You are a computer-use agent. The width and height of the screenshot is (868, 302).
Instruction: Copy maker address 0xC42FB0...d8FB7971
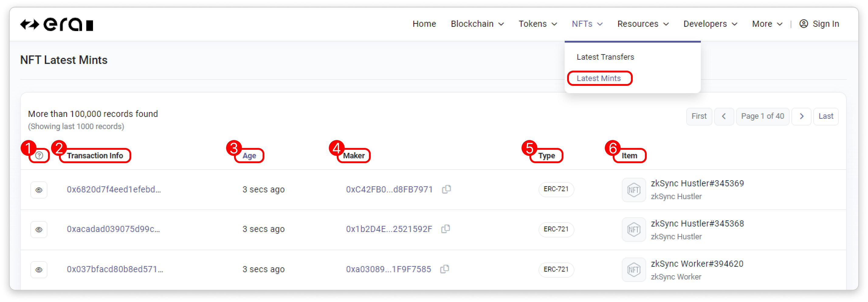446,189
